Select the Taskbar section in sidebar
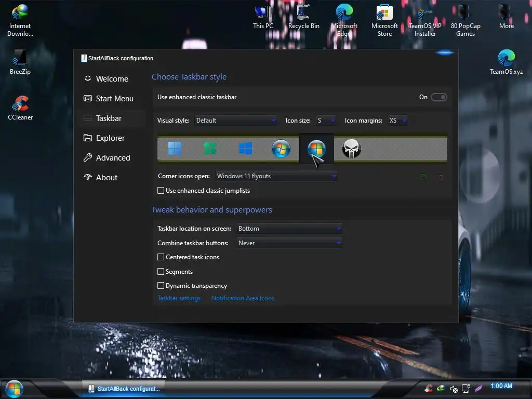This screenshot has height=399, width=532. [112, 118]
